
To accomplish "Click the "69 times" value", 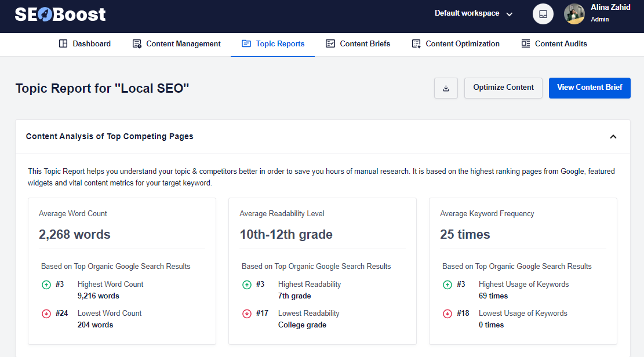I will click(x=493, y=296).
